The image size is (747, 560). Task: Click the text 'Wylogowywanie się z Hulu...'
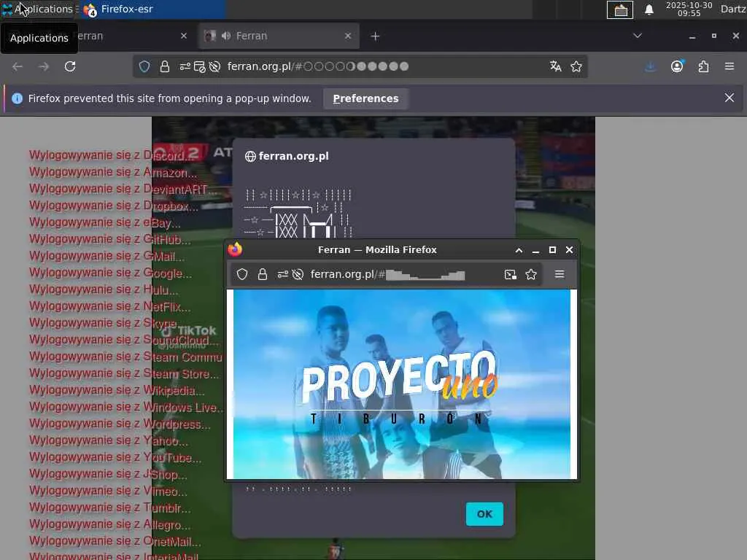tap(104, 289)
